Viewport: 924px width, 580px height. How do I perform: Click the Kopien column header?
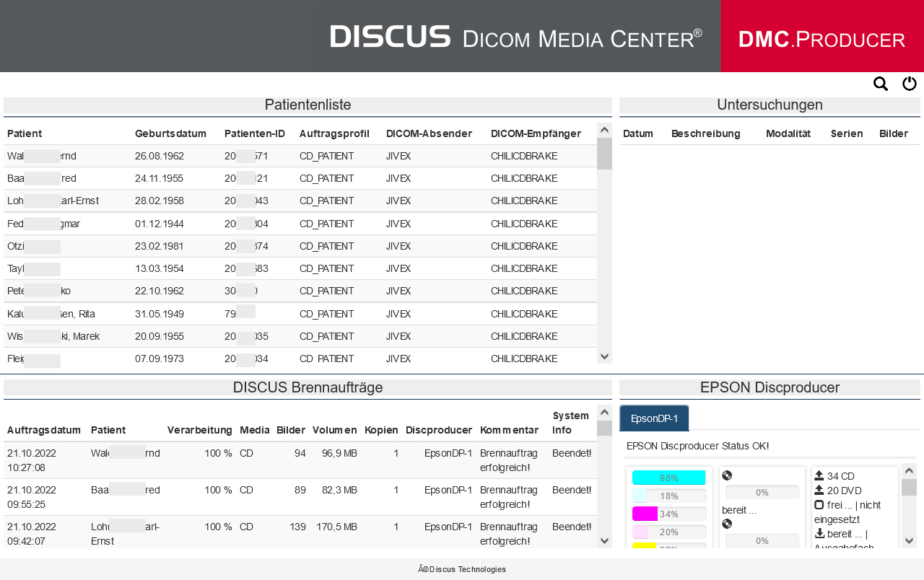(382, 430)
